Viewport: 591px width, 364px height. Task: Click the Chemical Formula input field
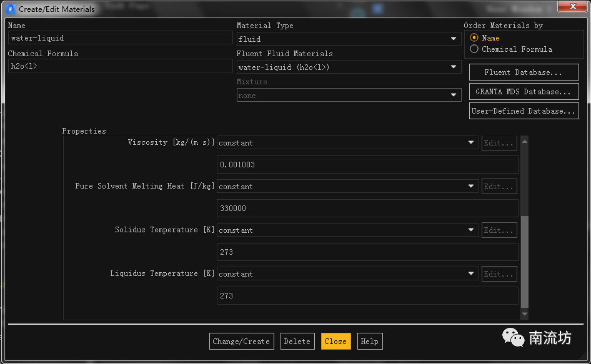coord(120,66)
